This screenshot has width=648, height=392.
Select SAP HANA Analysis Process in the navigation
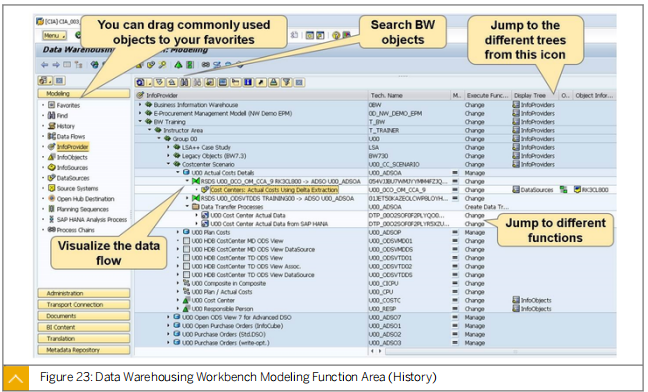coord(92,219)
